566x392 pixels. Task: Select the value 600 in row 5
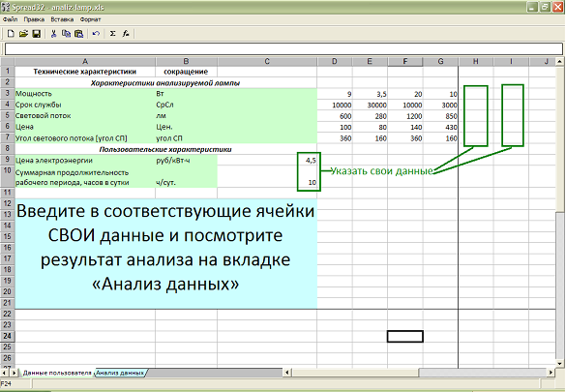(335, 116)
